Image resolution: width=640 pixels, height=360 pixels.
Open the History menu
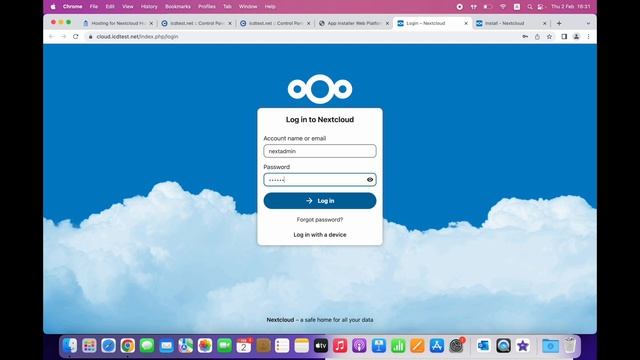[149, 7]
